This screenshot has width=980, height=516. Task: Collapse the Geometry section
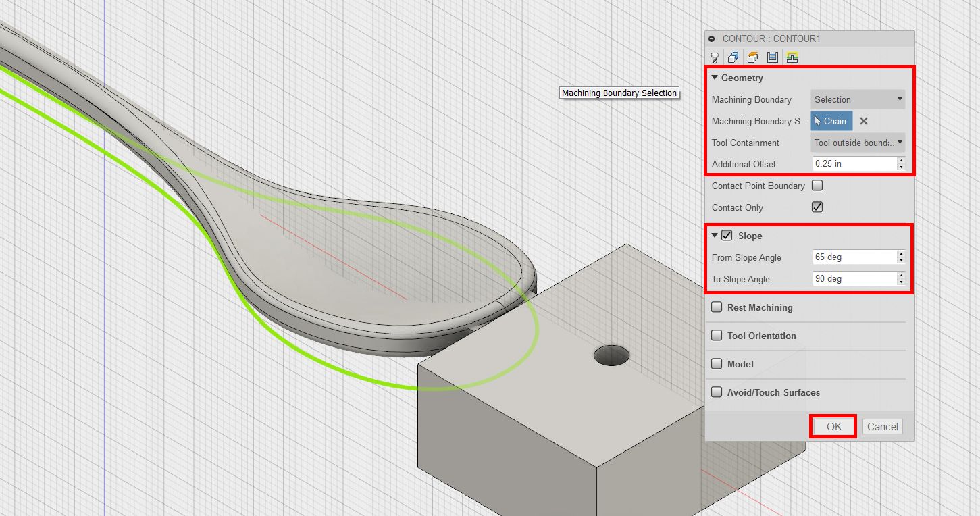pos(715,78)
